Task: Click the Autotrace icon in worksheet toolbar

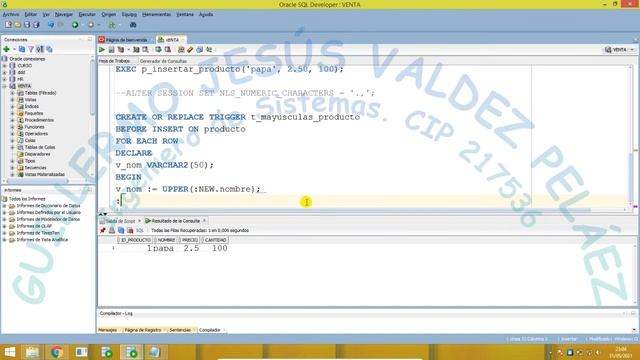Action: [136, 50]
